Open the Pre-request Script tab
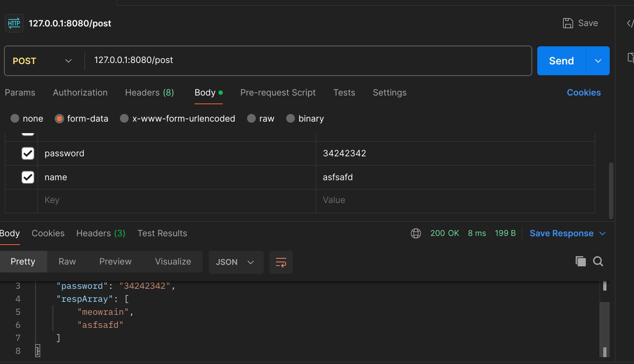Screen dimensions: 634x364 pyautogui.click(x=278, y=93)
